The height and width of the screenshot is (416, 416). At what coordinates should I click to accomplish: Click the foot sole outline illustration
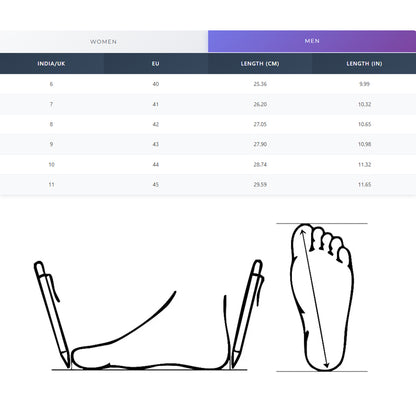tap(322, 297)
